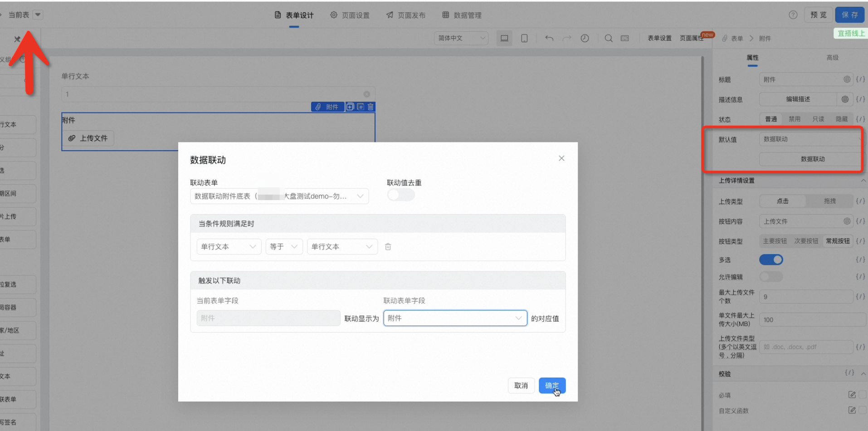The width and height of the screenshot is (868, 431).
Task: Click the globe icon beside 编辑描述
Action: [x=845, y=99]
